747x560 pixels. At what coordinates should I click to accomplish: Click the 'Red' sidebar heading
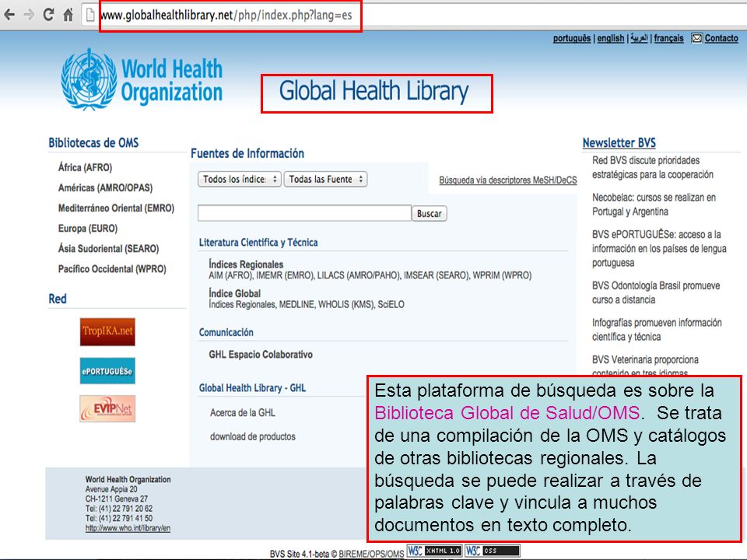(58, 299)
